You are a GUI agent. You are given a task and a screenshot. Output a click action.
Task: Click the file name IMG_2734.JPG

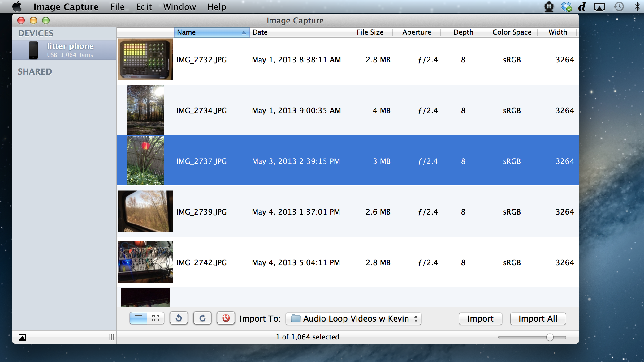[x=201, y=110]
